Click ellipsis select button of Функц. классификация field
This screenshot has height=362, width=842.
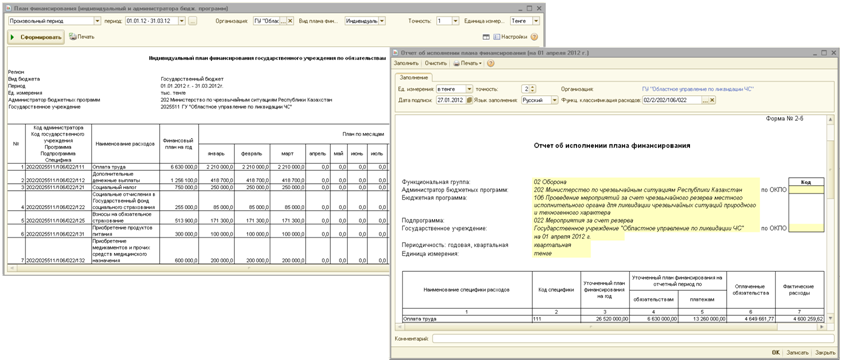coord(706,100)
